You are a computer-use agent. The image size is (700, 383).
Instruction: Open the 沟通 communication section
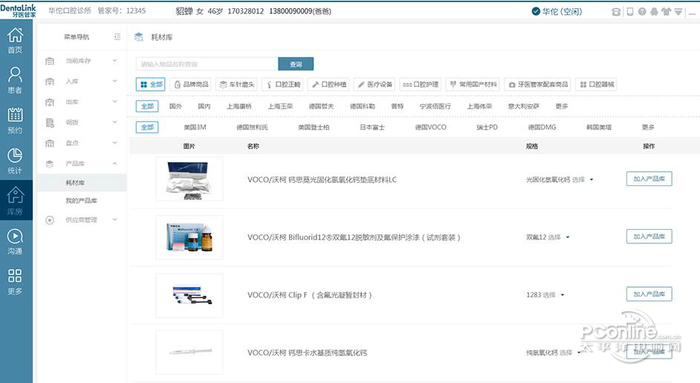15,241
